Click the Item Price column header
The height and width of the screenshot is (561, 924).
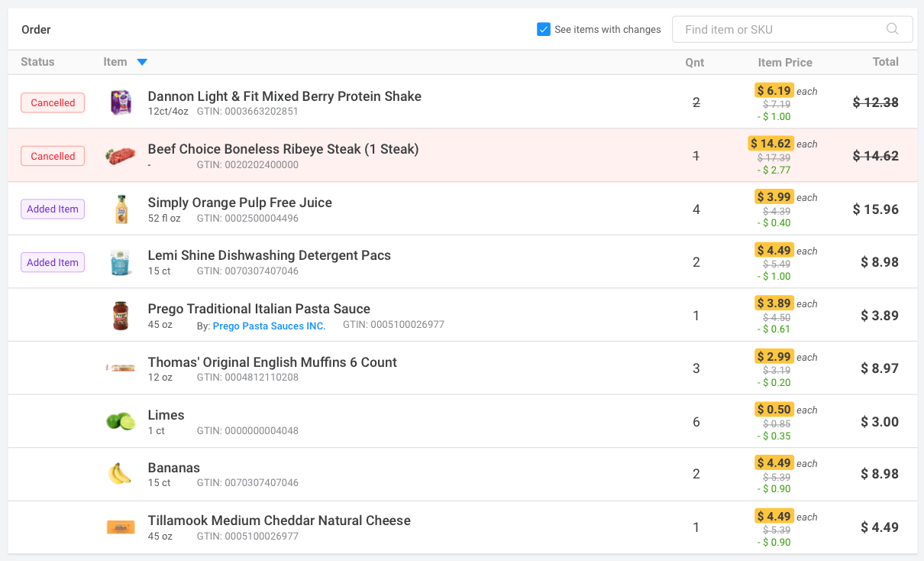[x=784, y=63]
